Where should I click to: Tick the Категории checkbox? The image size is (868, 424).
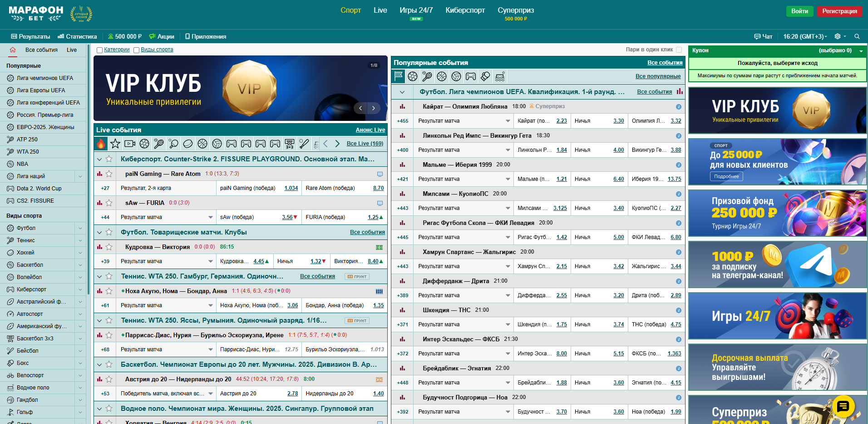(x=99, y=50)
